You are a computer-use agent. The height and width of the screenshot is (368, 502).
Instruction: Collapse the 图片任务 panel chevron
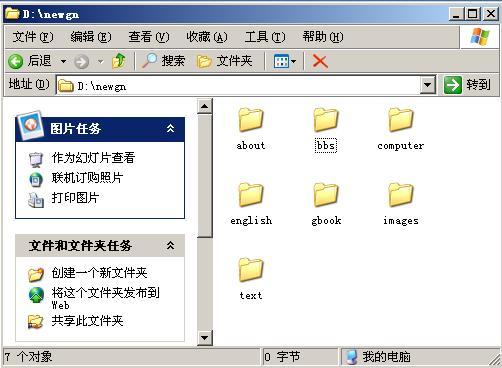coord(170,128)
